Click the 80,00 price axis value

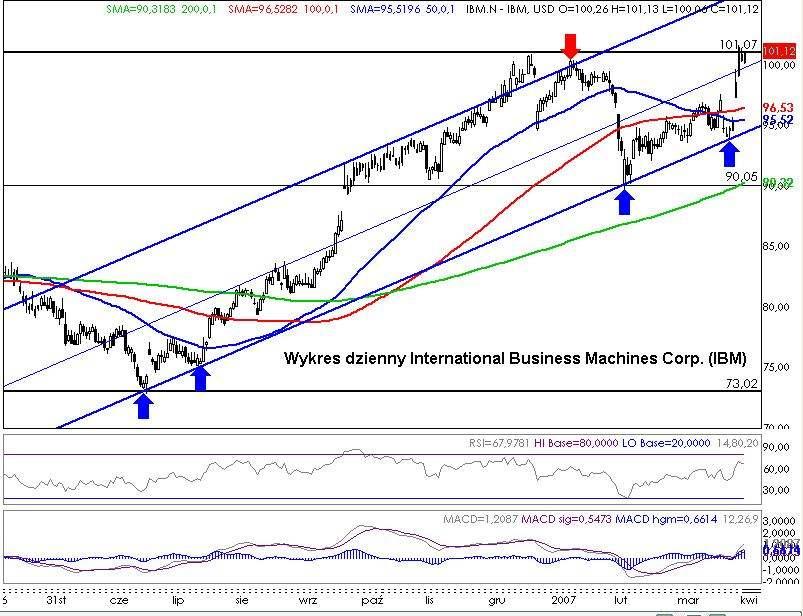pos(775,307)
